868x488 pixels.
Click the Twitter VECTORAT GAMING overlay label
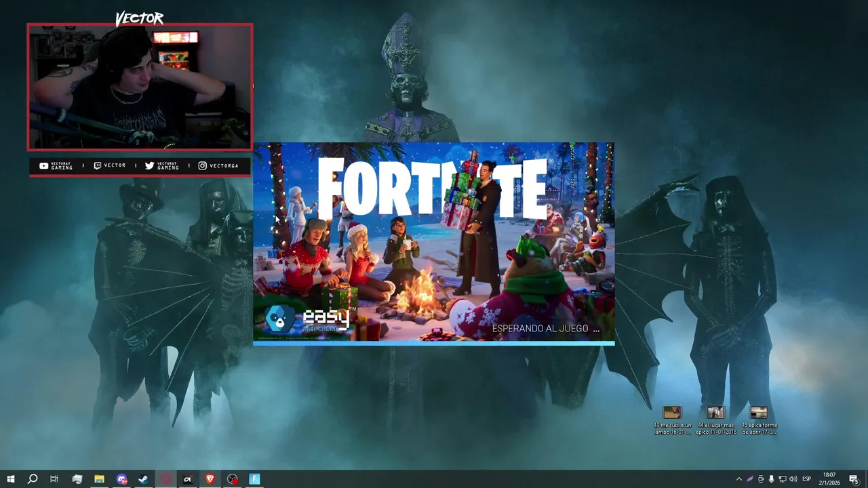162,165
